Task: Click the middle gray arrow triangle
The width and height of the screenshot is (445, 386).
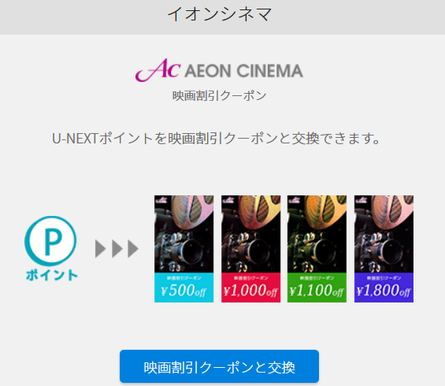Action: [117, 248]
